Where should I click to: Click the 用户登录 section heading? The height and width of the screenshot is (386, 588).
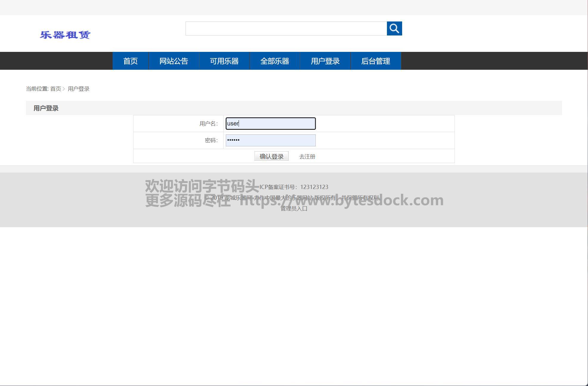coord(46,108)
